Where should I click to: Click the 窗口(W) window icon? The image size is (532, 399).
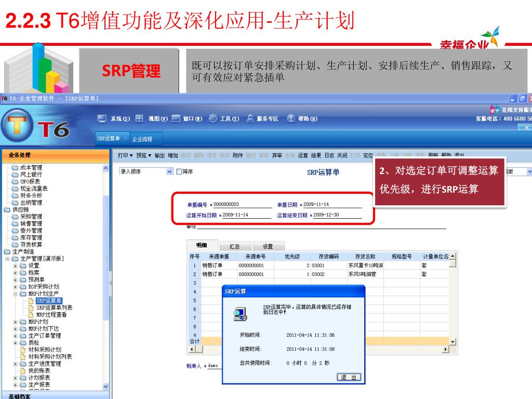[x=176, y=118]
